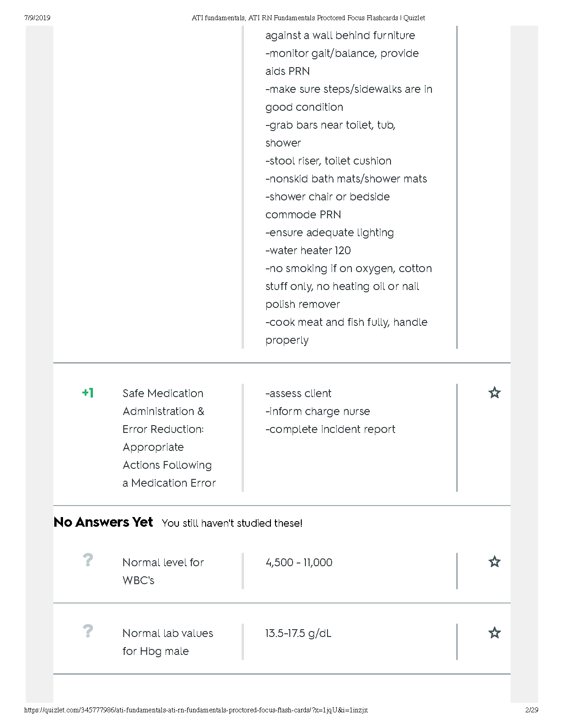Click term Normal lab values for Hbg male
The width and height of the screenshot is (563, 728).
pyautogui.click(x=167, y=642)
